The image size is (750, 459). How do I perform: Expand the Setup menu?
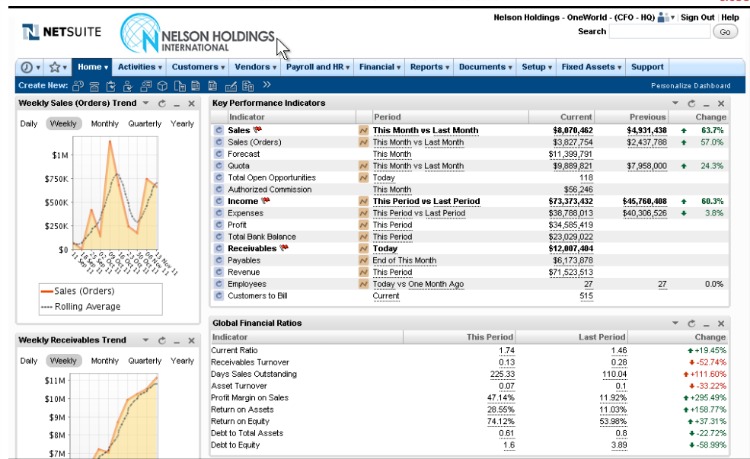[x=537, y=67]
